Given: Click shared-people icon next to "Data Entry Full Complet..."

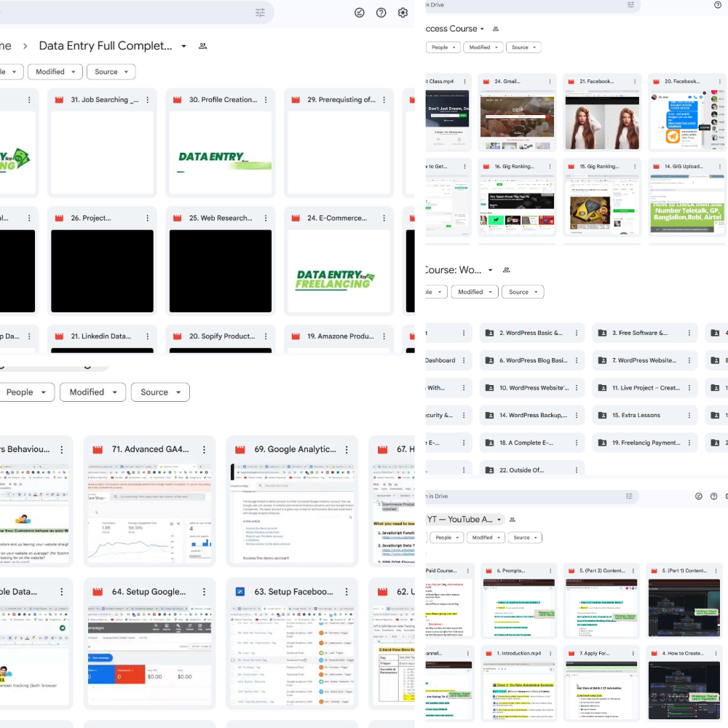Looking at the screenshot, I should 202,46.
